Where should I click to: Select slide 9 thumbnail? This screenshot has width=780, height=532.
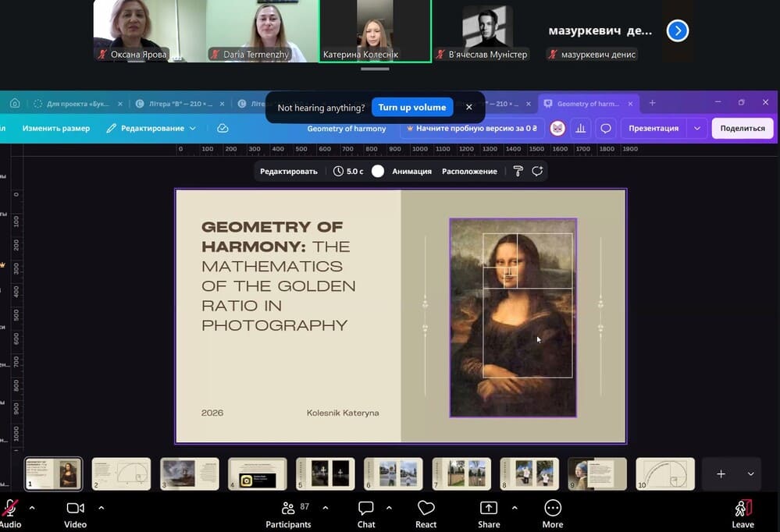597,473
